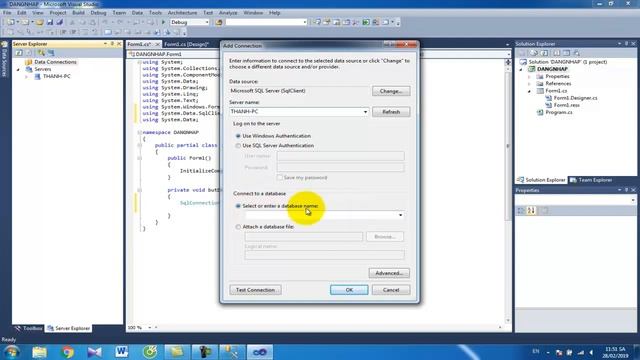
Task: Open the Data menu
Action: pyautogui.click(x=137, y=13)
